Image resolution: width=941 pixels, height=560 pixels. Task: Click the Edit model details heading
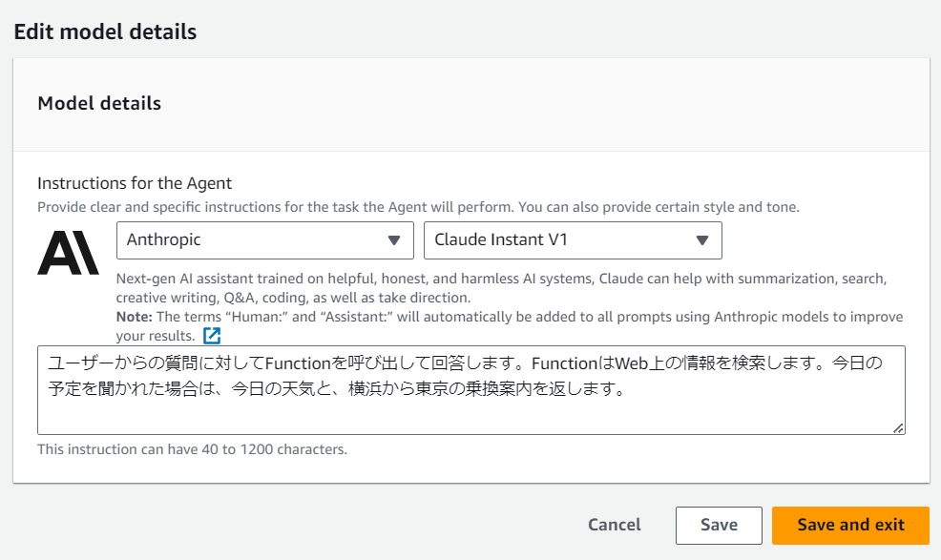(105, 31)
